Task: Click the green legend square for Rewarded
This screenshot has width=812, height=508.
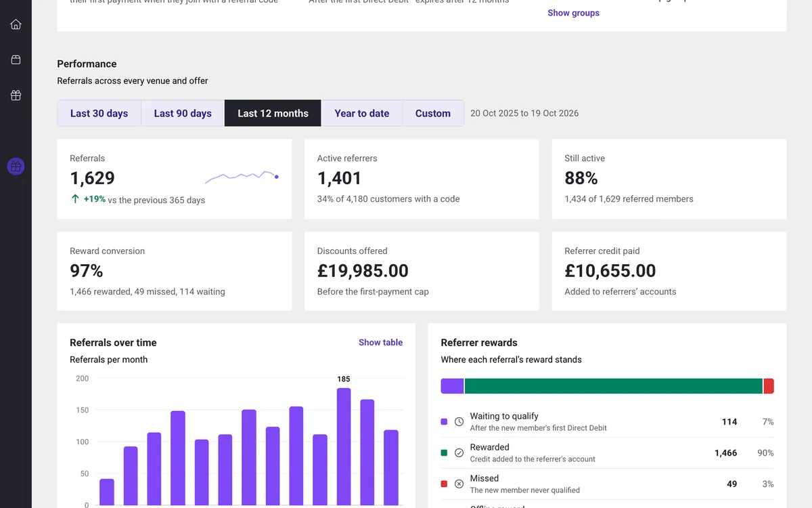Action: tap(444, 452)
